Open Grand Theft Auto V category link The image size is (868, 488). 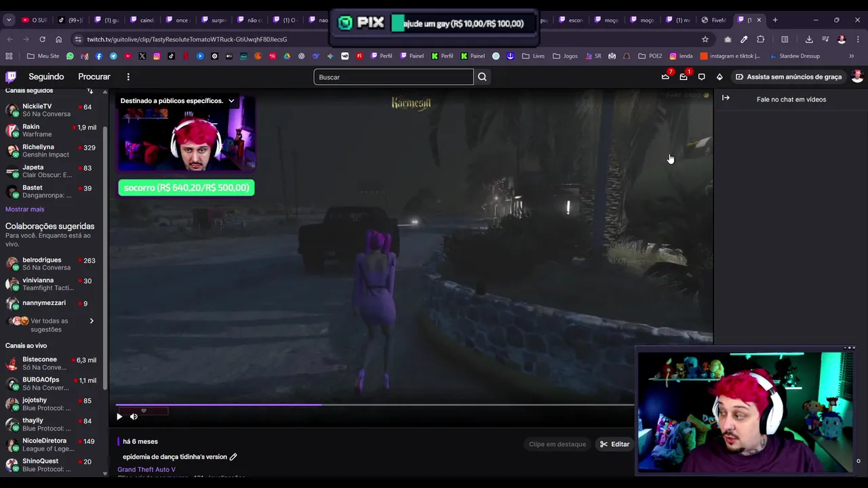tap(146, 470)
